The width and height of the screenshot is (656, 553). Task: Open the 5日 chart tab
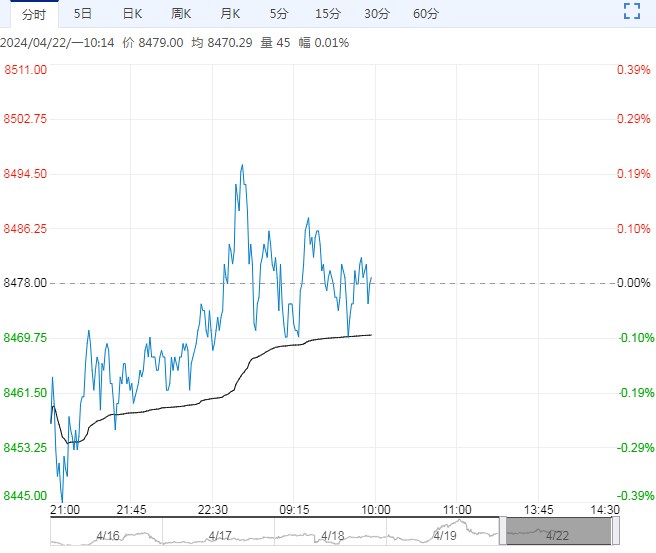(84, 13)
